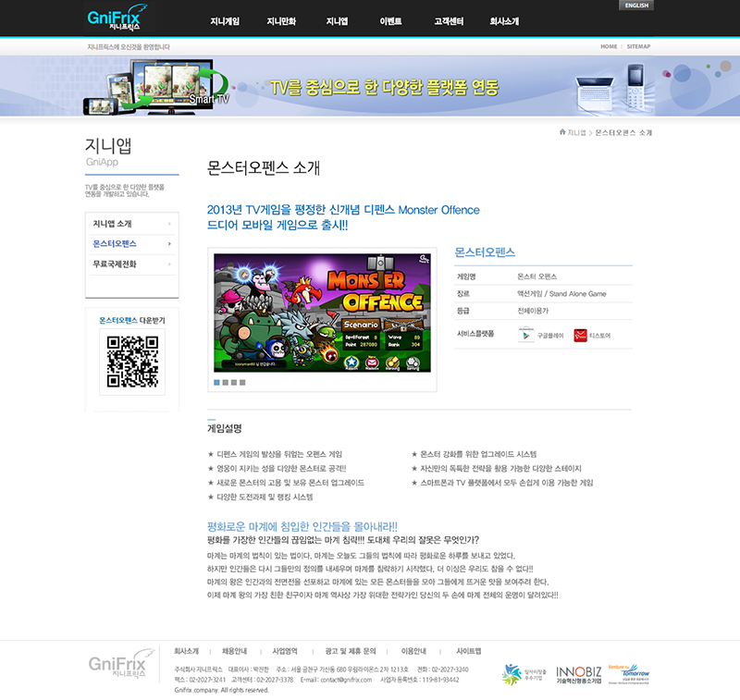Click the 게임설명 section heading
The image size is (740, 700).
coord(225,428)
